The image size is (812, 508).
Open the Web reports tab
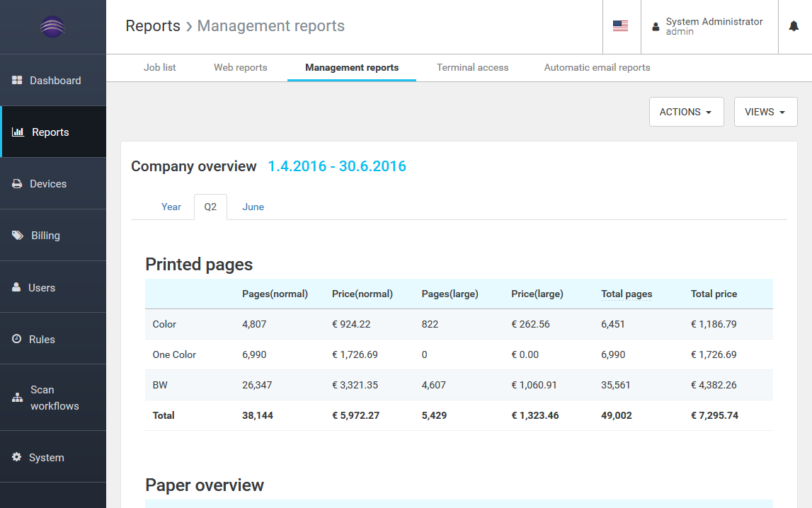(x=241, y=68)
